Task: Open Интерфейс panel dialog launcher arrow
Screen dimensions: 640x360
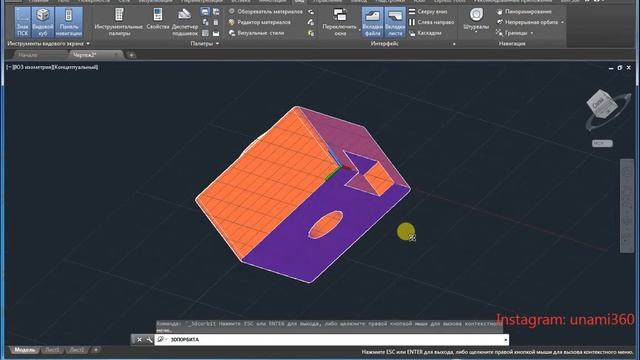Action: pos(454,44)
